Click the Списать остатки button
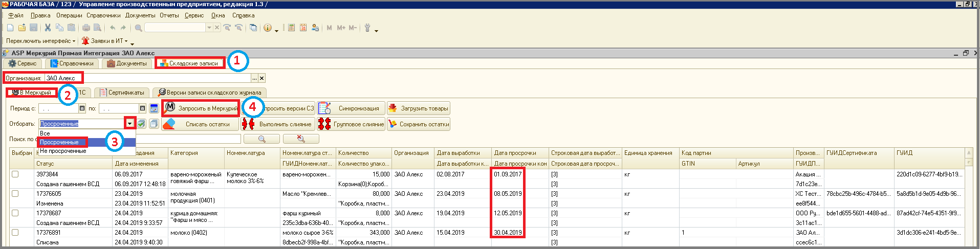The image size is (980, 249). click(202, 124)
